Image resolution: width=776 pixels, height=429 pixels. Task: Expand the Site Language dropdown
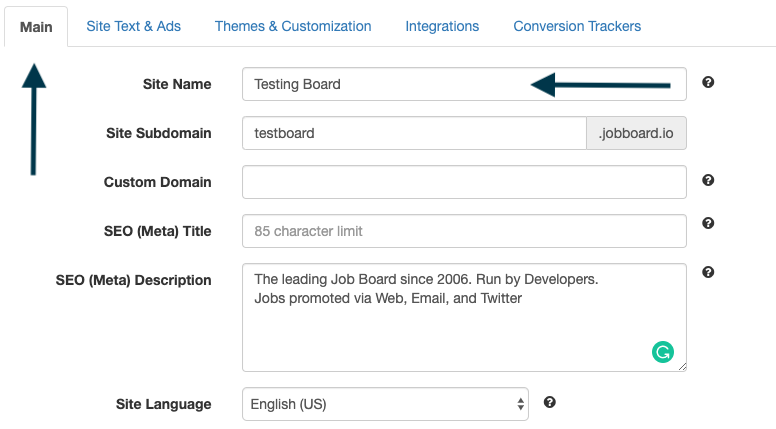point(385,404)
